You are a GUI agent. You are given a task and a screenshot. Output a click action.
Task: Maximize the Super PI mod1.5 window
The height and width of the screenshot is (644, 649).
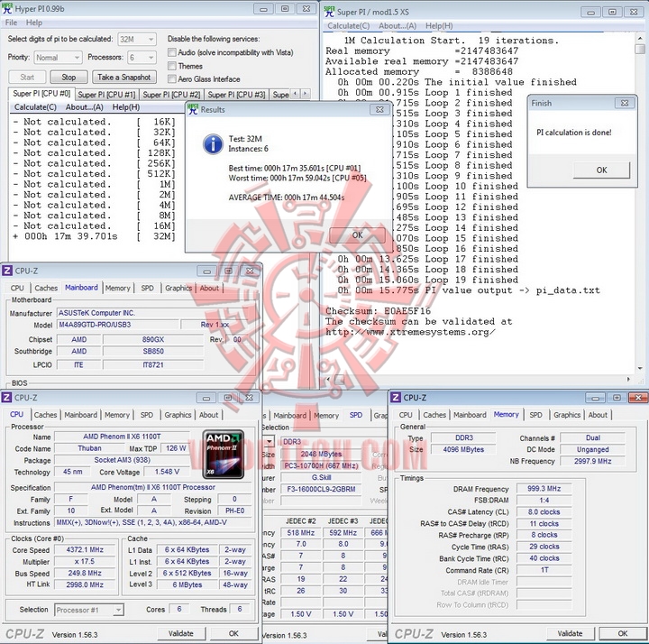[612, 12]
